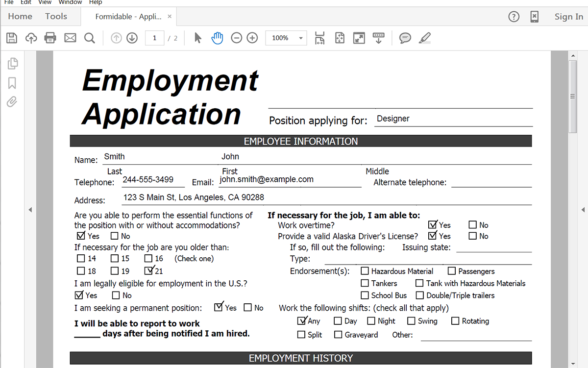Viewport: 588px width, 368px height.
Task: Check the School Bus endorsement box
Action: (x=365, y=295)
